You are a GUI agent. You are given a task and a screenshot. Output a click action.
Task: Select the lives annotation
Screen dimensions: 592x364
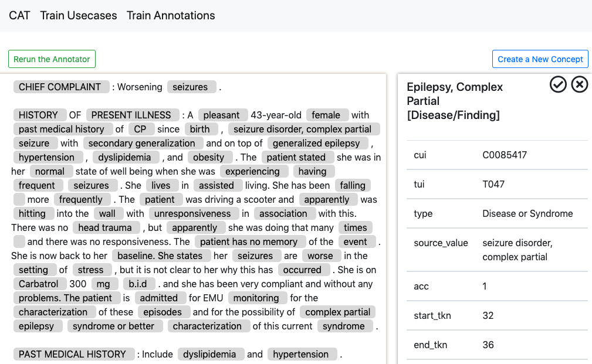tap(162, 186)
